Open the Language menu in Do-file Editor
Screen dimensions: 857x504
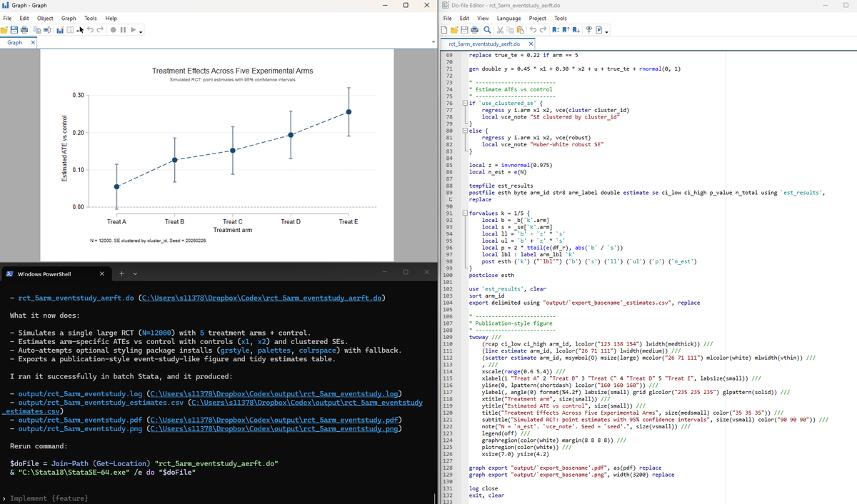coord(508,18)
